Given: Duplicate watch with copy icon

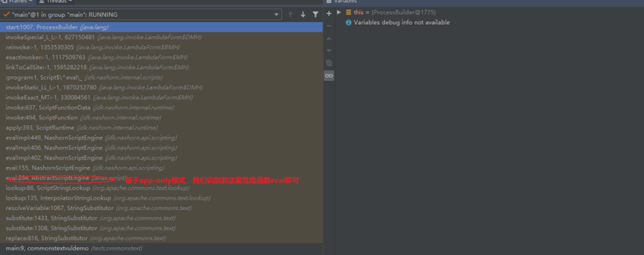Looking at the screenshot, I should pos(329,63).
